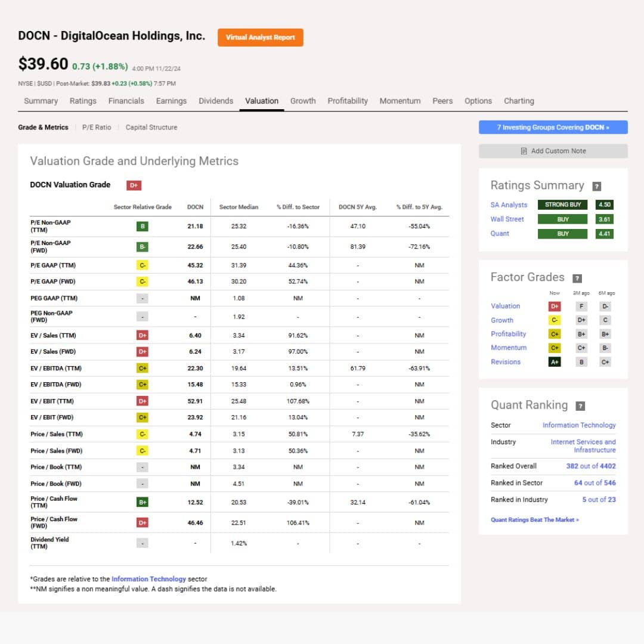Select the P/E Ratio sub-tab
This screenshot has width=644, height=644.
pyautogui.click(x=97, y=128)
